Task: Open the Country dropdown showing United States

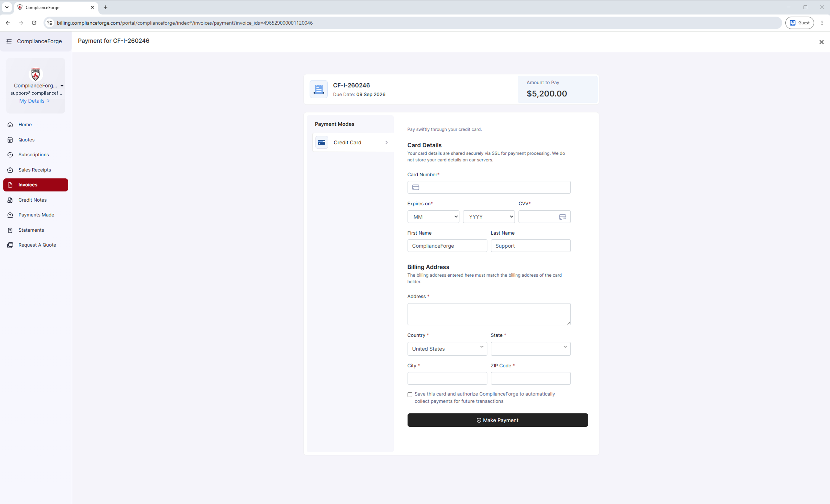Action: [447, 349]
